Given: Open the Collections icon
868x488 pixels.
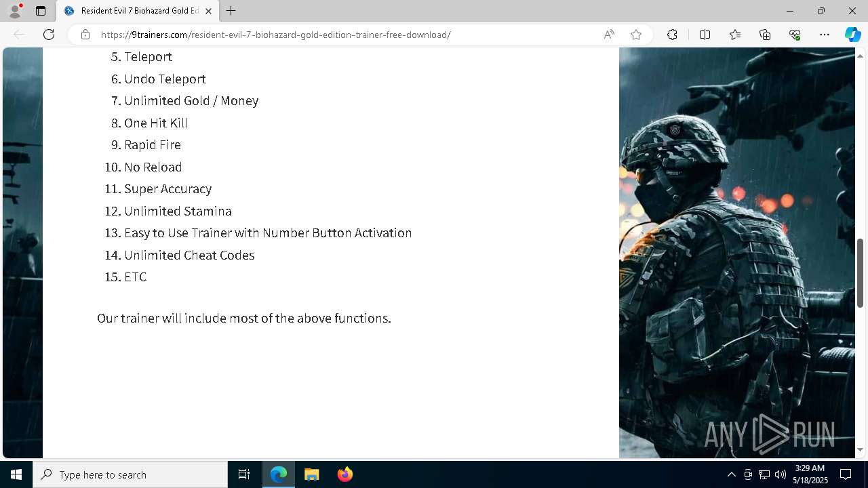Looking at the screenshot, I should pyautogui.click(x=765, y=35).
